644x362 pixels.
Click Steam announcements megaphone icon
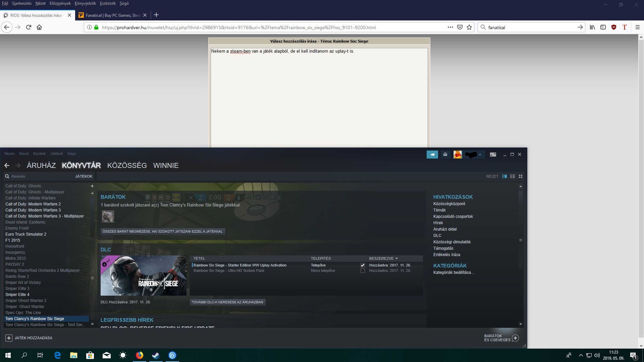tap(432, 155)
